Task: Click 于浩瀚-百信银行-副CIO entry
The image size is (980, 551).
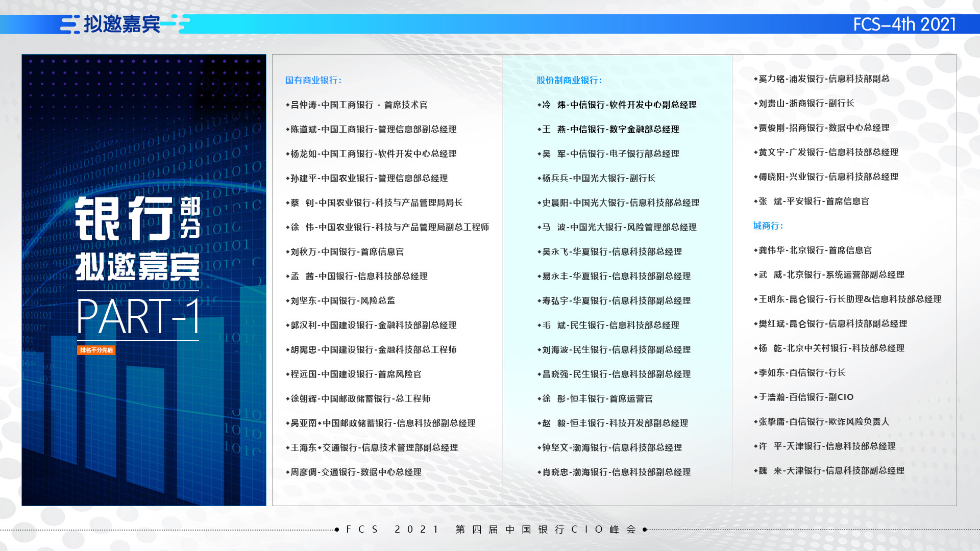Action: 804,397
